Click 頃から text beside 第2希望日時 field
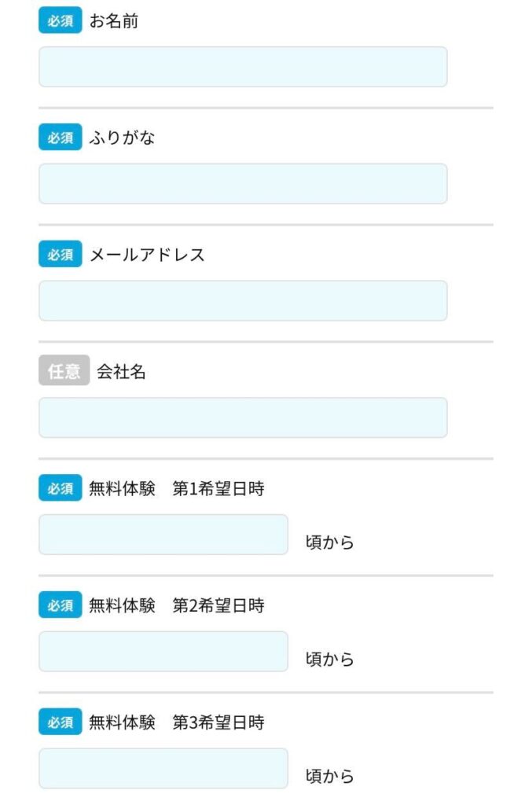 click(329, 660)
